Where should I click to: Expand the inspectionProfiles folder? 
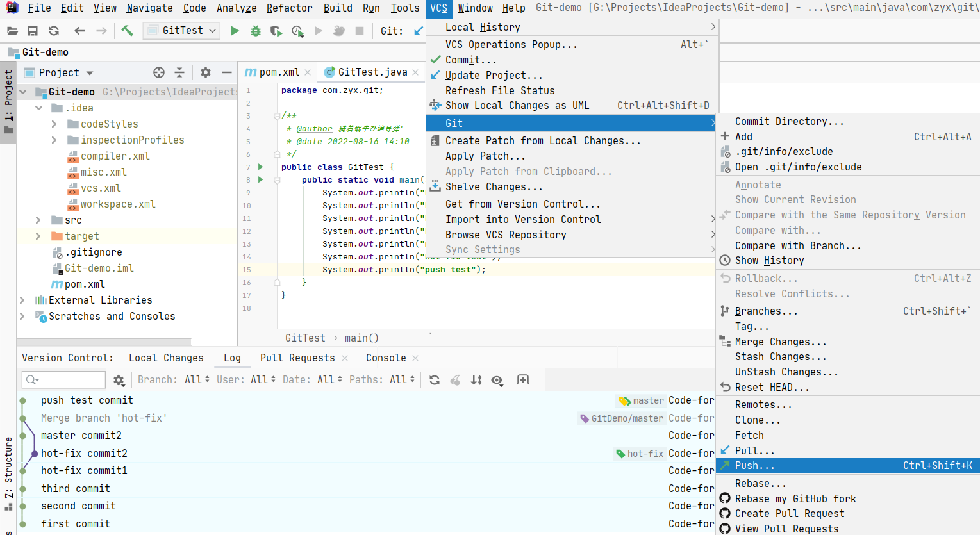(x=54, y=140)
